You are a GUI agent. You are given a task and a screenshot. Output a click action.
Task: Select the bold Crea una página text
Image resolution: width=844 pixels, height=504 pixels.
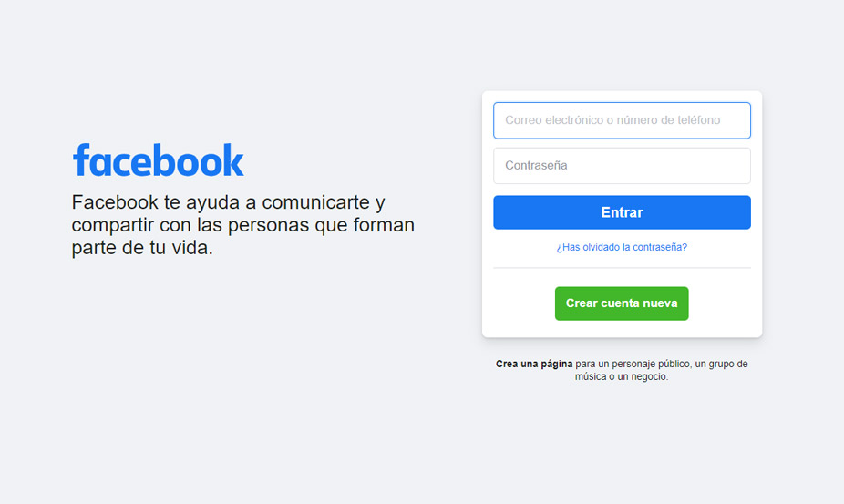point(534,364)
